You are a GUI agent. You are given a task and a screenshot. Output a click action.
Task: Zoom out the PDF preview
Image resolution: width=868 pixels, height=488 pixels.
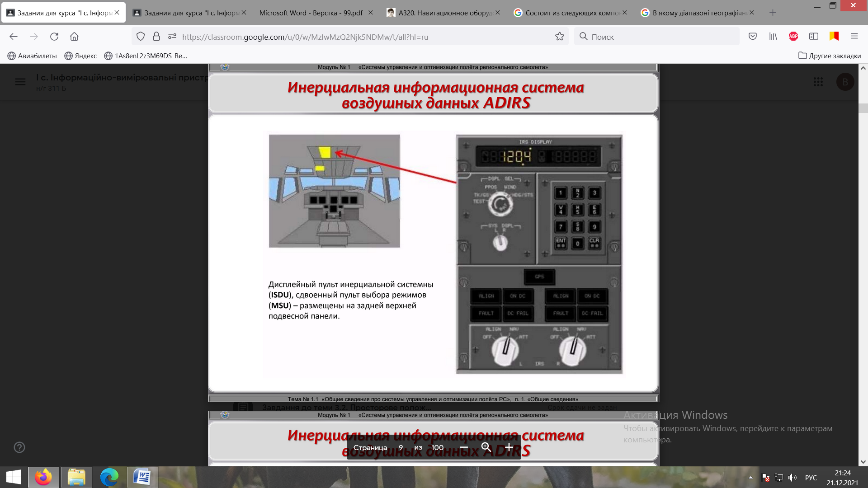coord(464,447)
